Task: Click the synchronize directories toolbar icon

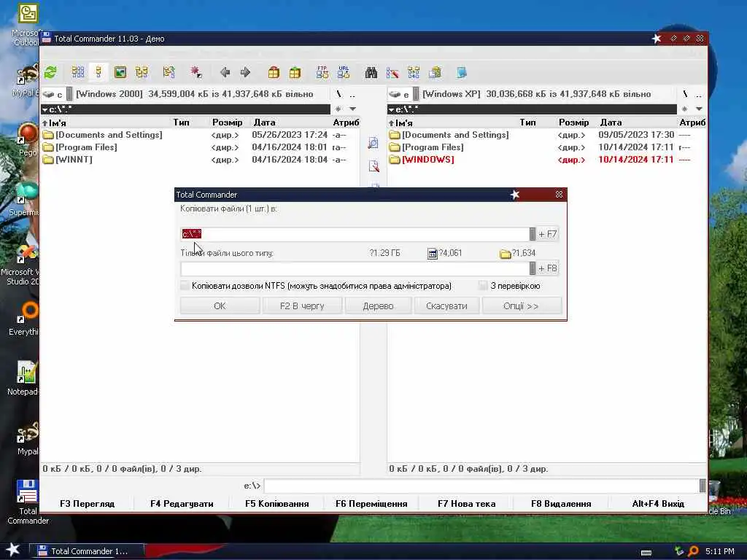Action: click(414, 72)
